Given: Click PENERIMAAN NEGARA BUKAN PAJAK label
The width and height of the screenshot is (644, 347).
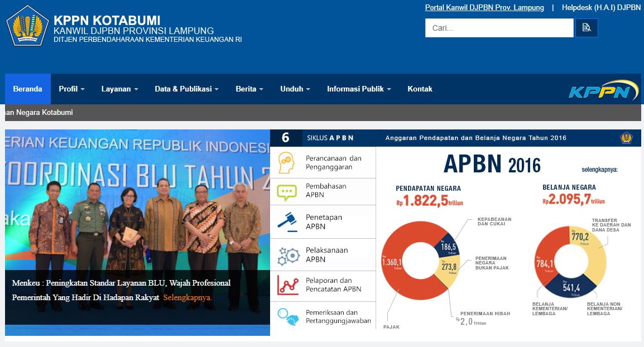Looking at the screenshot, I should coord(492,263).
